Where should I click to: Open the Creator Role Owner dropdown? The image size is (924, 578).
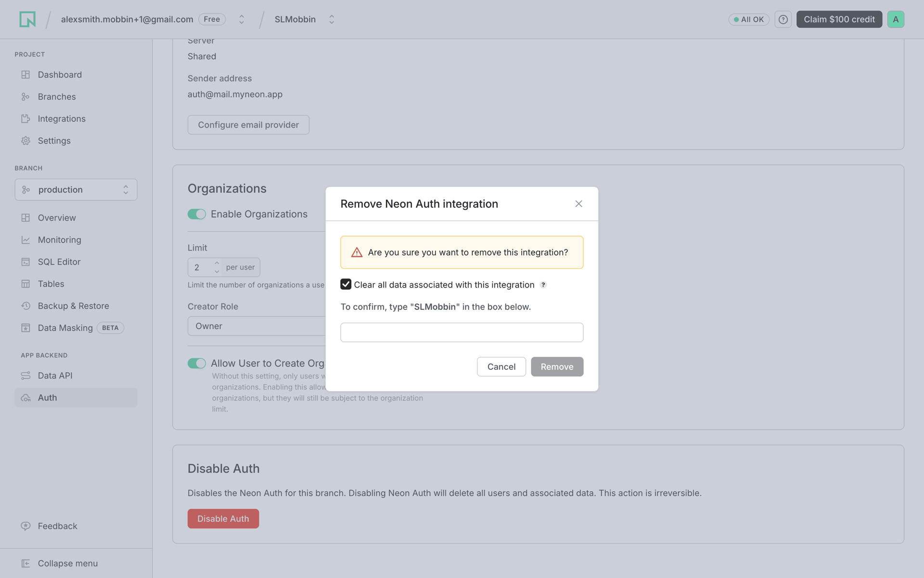click(x=257, y=326)
